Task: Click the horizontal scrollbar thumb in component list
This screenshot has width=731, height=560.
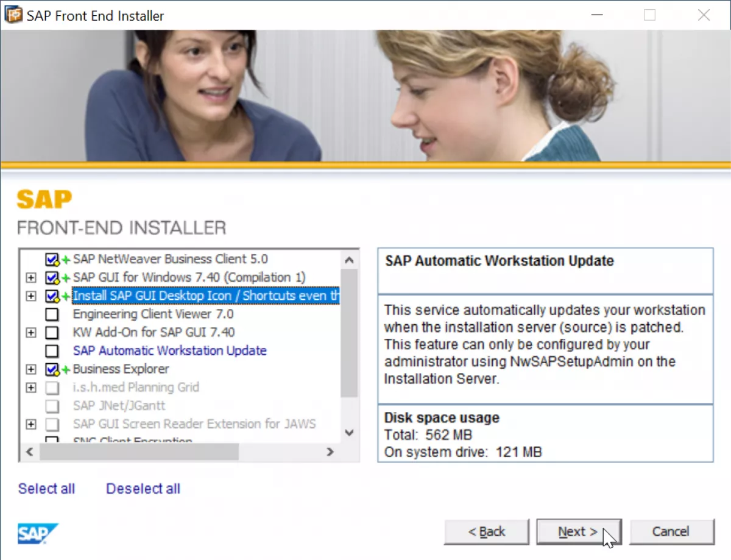Action: [139, 452]
